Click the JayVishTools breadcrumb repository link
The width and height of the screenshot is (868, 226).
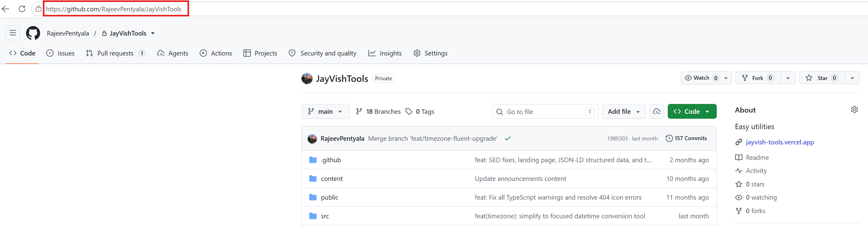[128, 33]
